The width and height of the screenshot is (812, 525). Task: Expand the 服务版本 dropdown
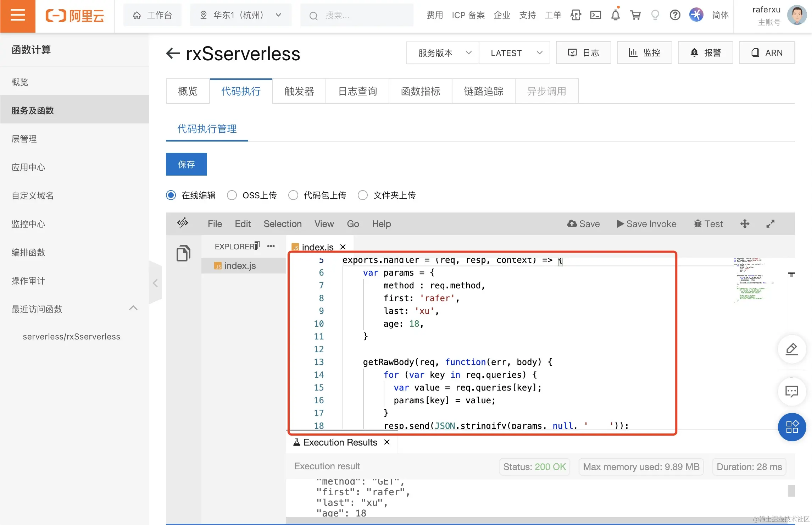coord(443,53)
